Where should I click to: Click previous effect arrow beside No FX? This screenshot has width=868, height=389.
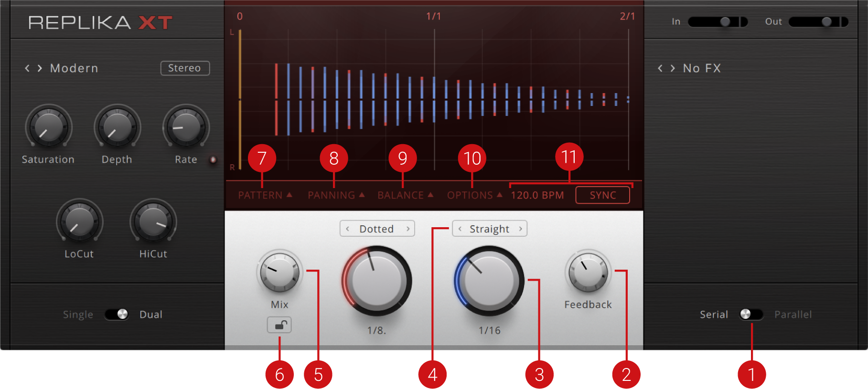660,68
